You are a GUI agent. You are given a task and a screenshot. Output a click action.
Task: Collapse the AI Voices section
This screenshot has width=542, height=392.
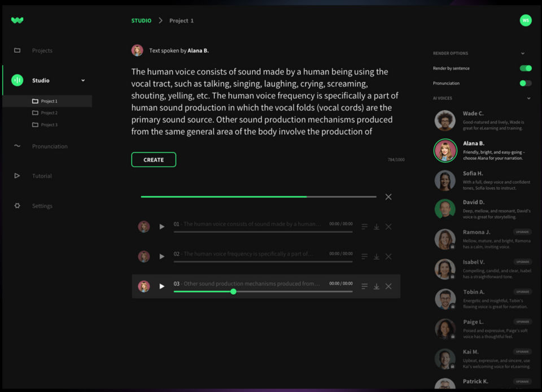(x=528, y=98)
